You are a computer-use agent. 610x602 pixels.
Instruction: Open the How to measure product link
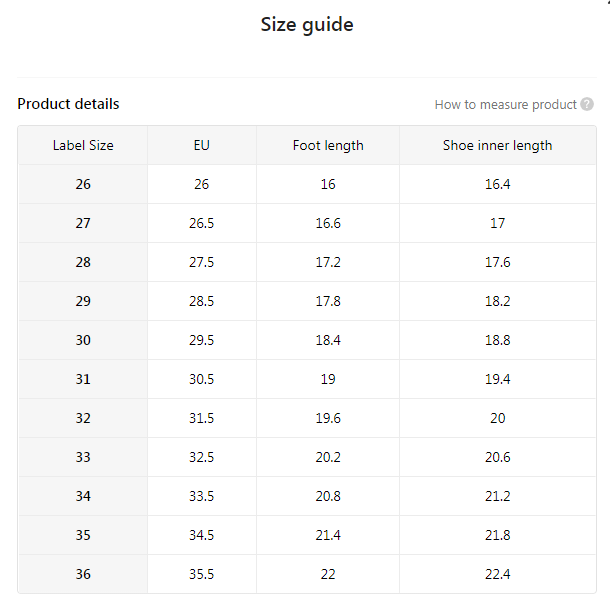point(505,104)
